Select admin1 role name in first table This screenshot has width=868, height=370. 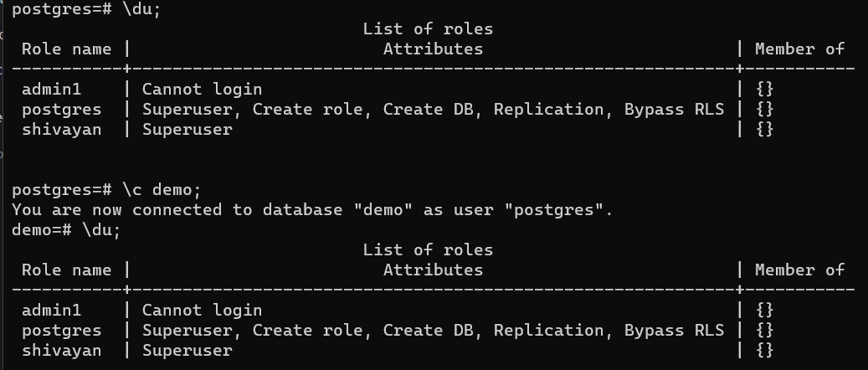47,90
